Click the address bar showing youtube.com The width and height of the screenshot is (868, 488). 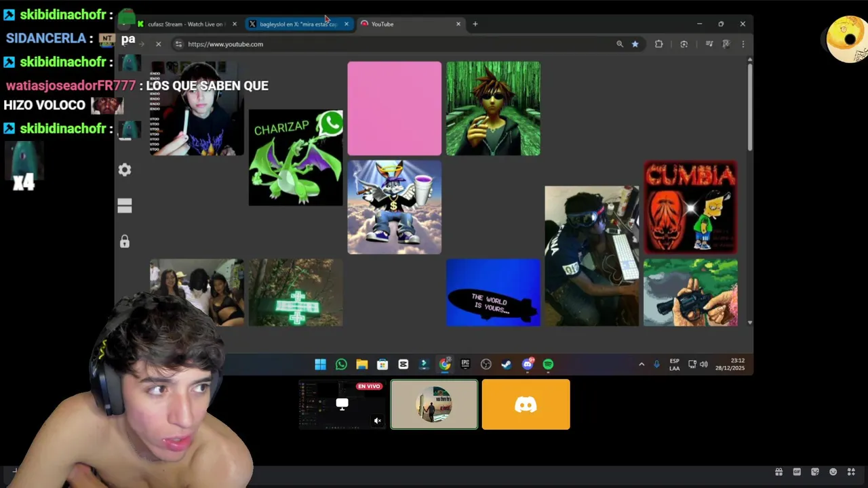[x=393, y=44]
